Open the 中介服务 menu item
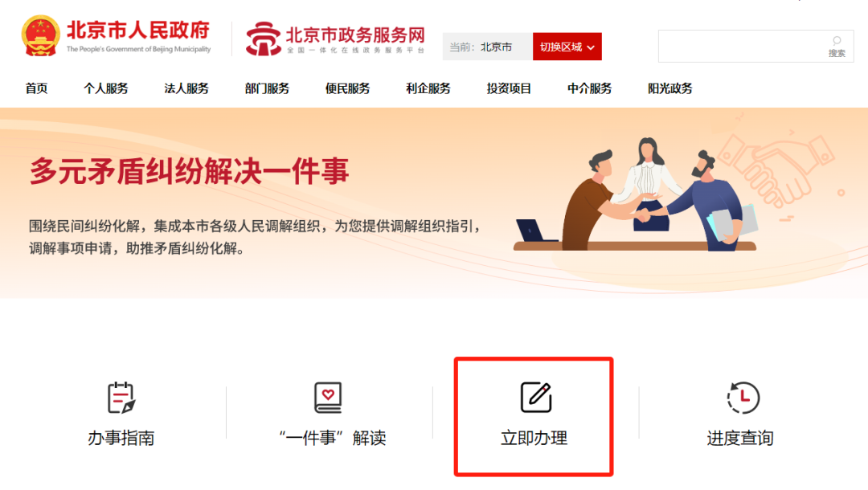This screenshot has height=490, width=868. point(590,88)
